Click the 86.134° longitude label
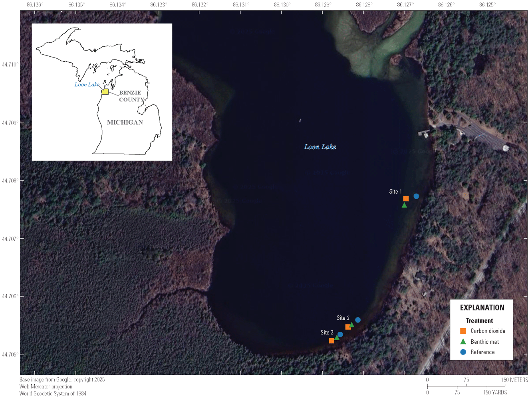Screen dimensions: 532x398 [x=117, y=5]
